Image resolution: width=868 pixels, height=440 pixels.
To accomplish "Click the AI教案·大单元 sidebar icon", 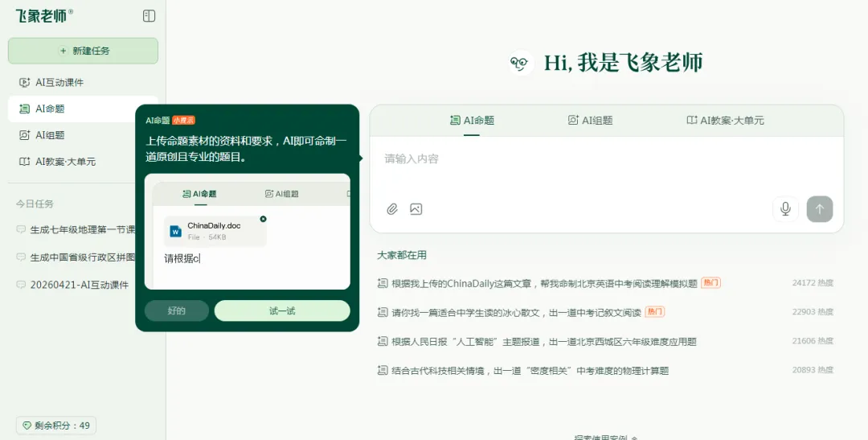I will [24, 162].
